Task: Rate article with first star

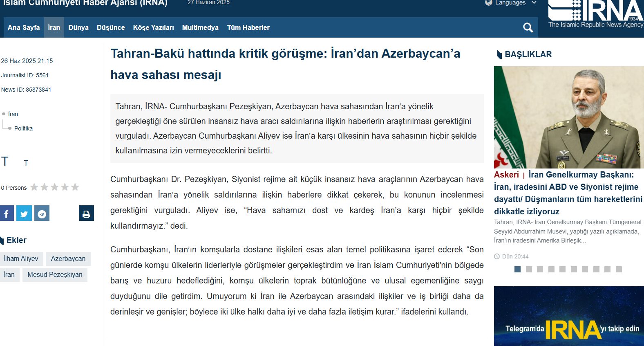Action: (34, 187)
